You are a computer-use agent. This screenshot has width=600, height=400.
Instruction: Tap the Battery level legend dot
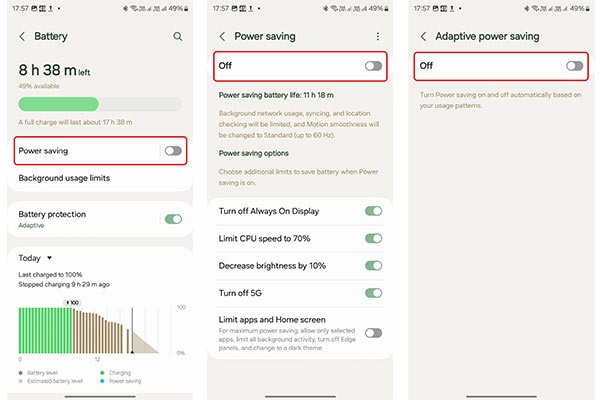tap(22, 372)
